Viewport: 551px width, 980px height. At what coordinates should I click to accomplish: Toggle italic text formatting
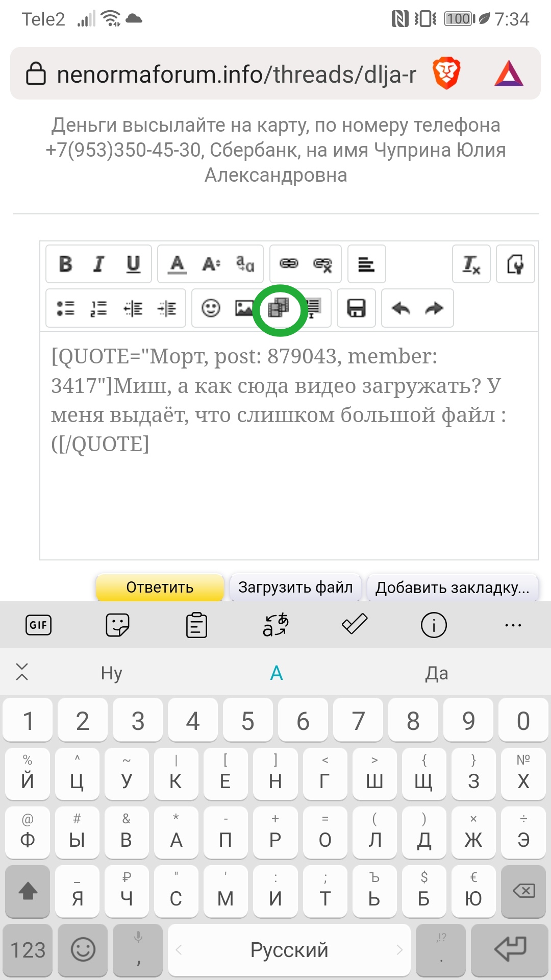tap(99, 264)
